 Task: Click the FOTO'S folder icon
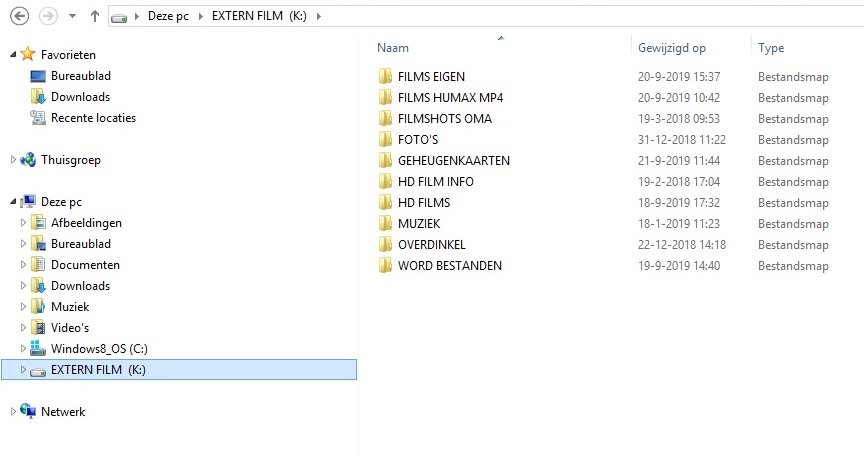coord(385,139)
